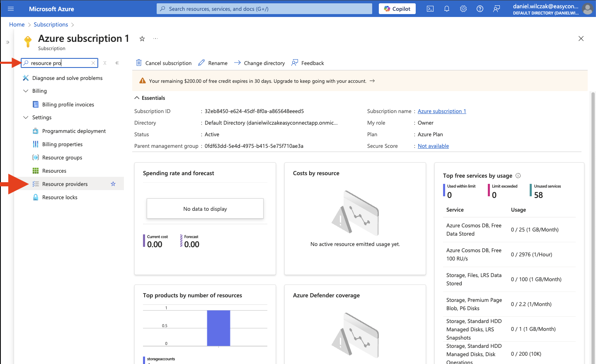Collapse the Settings section

(26, 117)
